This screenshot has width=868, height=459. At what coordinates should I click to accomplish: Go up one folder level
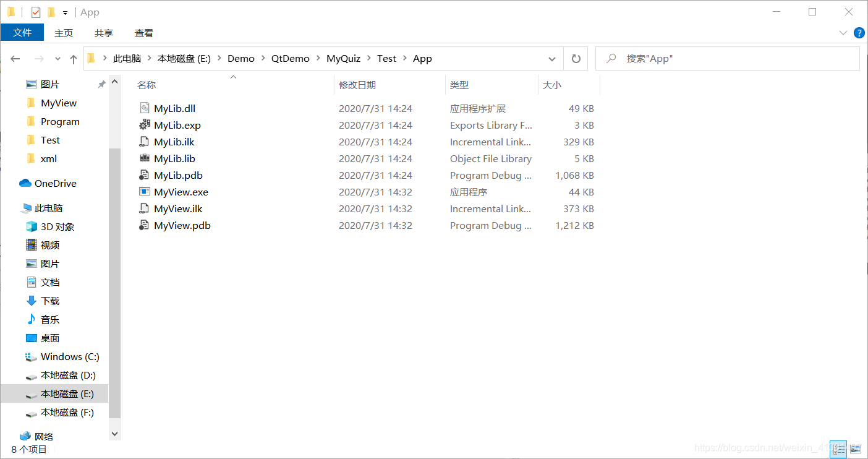point(74,59)
